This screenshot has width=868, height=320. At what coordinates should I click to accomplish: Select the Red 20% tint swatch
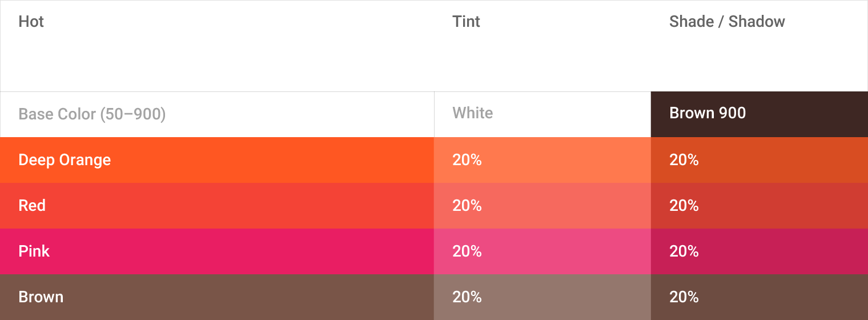542,206
